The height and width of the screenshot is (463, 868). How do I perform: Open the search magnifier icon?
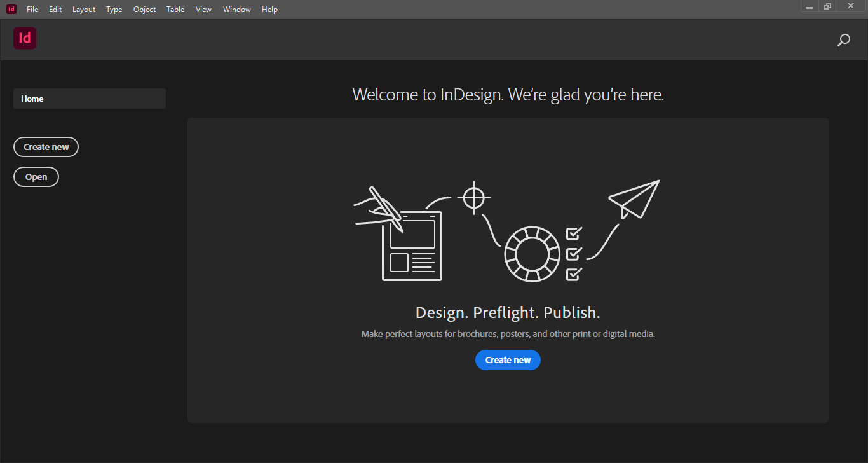point(843,40)
